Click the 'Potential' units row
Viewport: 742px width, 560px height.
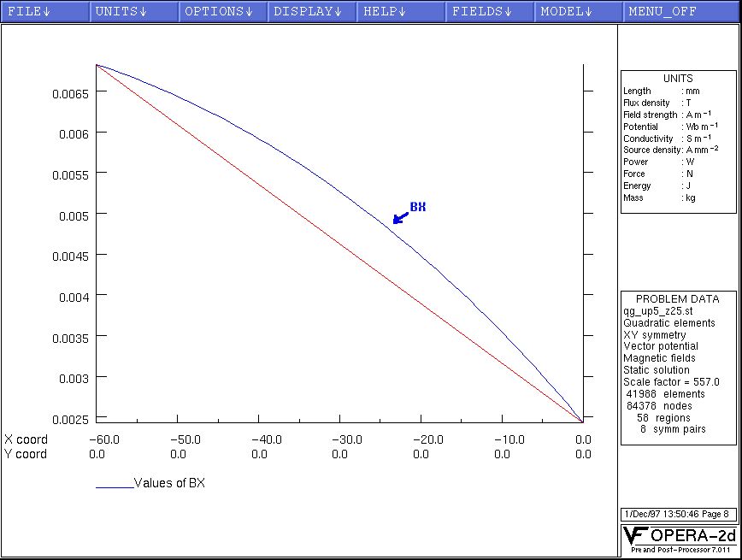pyautogui.click(x=670, y=127)
